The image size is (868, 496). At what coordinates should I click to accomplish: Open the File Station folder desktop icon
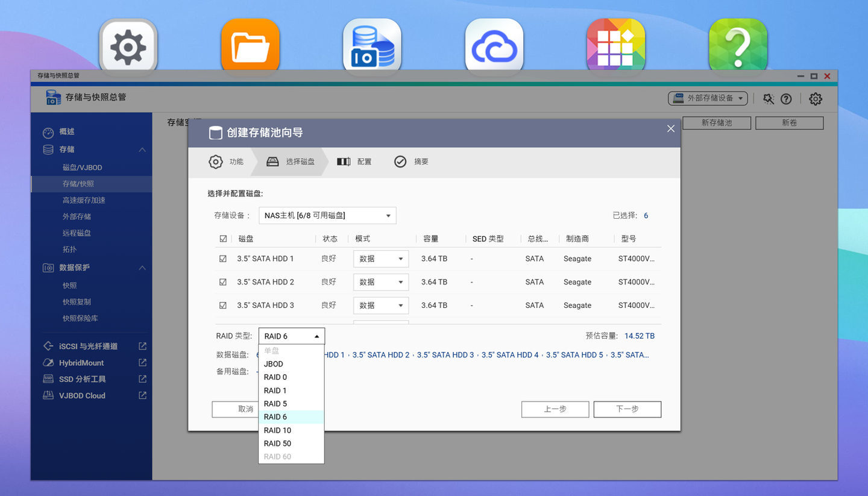pos(250,46)
